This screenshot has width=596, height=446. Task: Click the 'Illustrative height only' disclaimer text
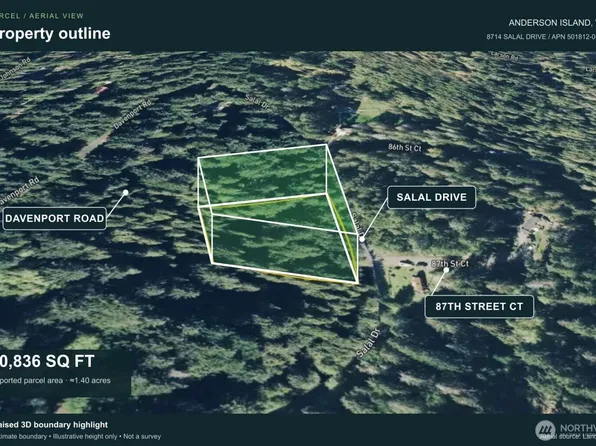[85, 436]
